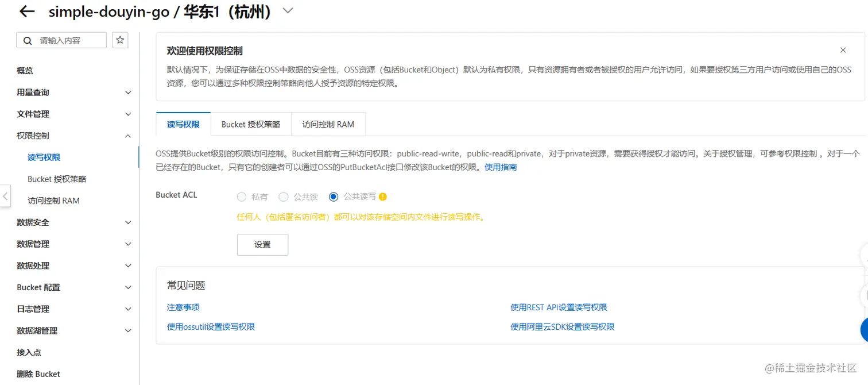
Task: Open 使用ossutil设置读写权限 link
Action: (x=211, y=327)
